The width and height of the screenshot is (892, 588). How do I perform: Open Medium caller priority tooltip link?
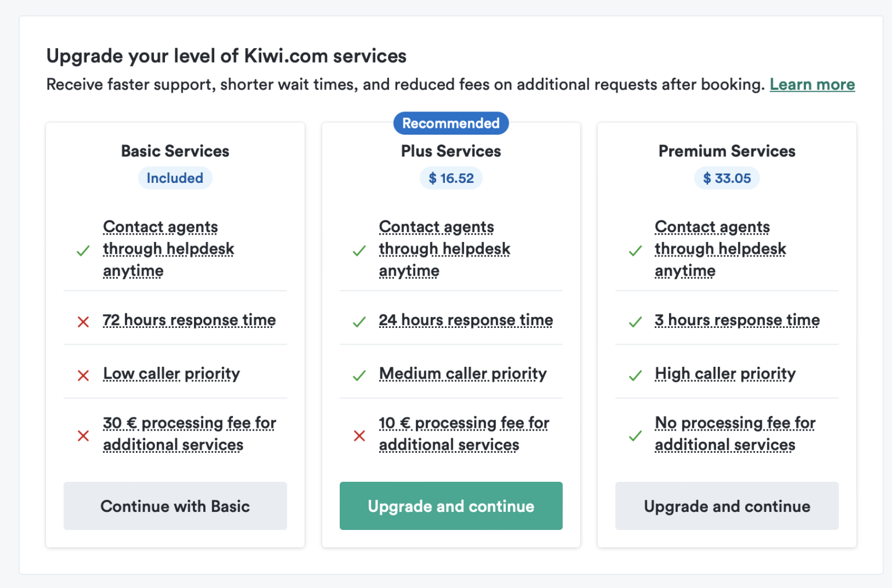(x=462, y=374)
